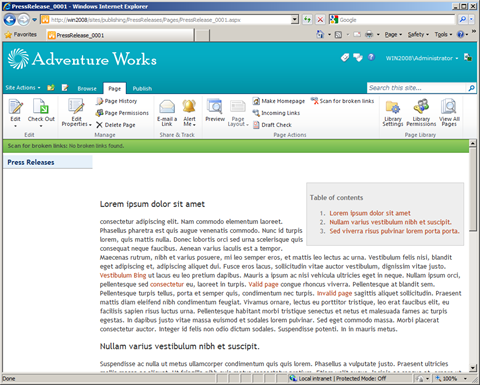Select the PressRelease_0001 browser tab
This screenshot has height=385, width=480.
120,35
